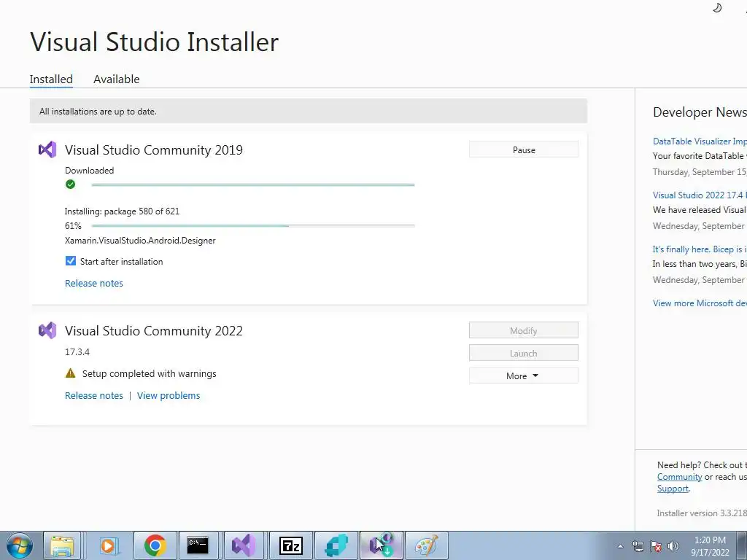Launch Windows Media Player from taskbar
The height and width of the screenshot is (560, 747).
108,545
